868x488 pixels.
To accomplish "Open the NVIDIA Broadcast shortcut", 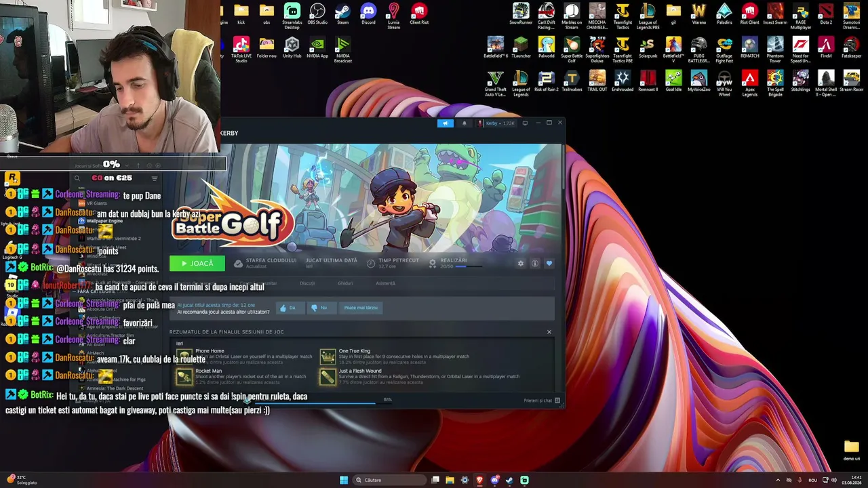I will (343, 49).
